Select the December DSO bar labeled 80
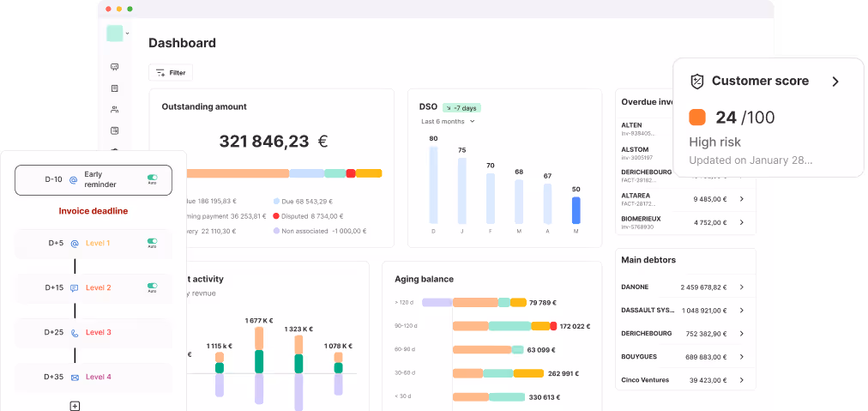868x411 pixels. click(x=433, y=185)
